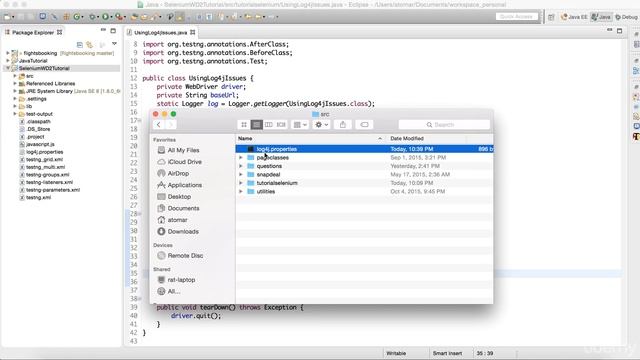Select log4j.properties in Package Explorer

44,152
